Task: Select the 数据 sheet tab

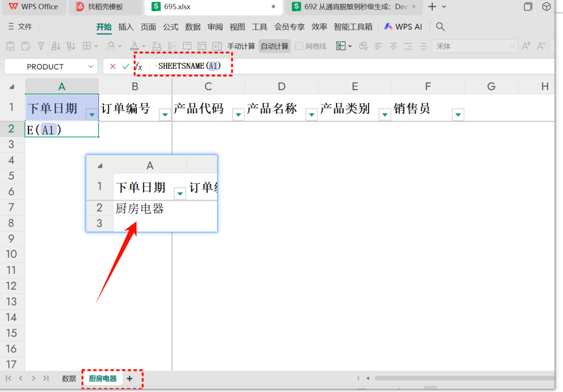Action: [x=69, y=378]
